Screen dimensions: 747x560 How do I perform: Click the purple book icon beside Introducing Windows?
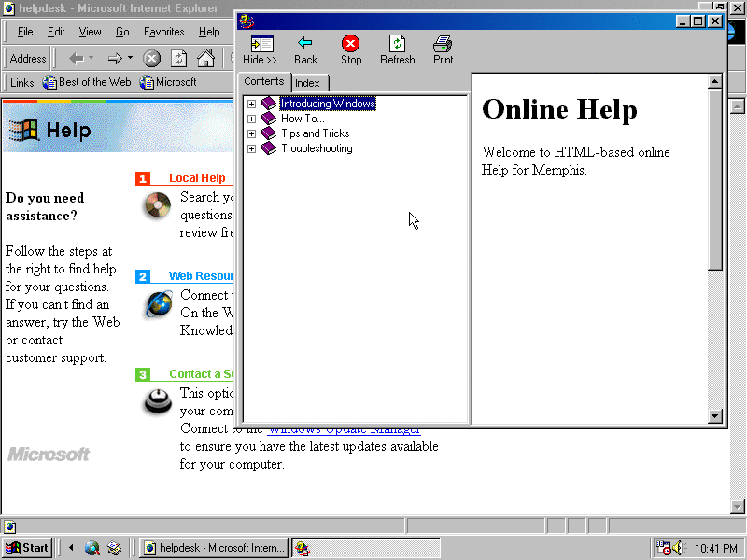tap(269, 104)
